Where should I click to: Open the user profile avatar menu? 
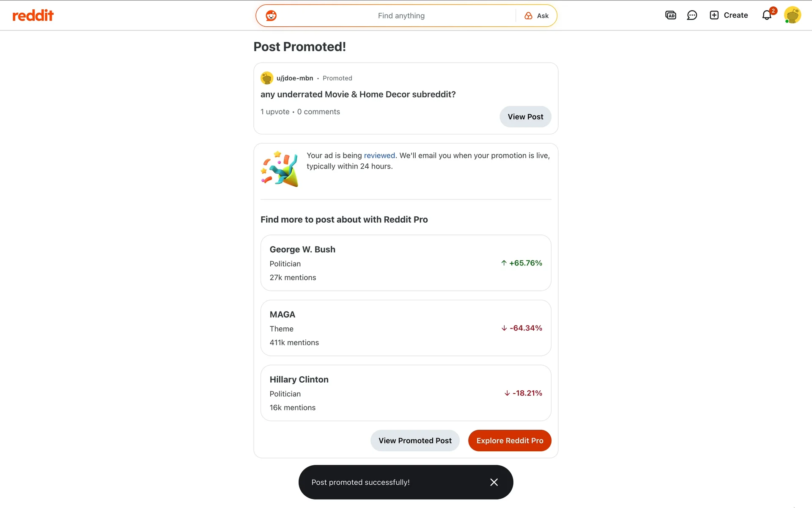click(x=792, y=15)
